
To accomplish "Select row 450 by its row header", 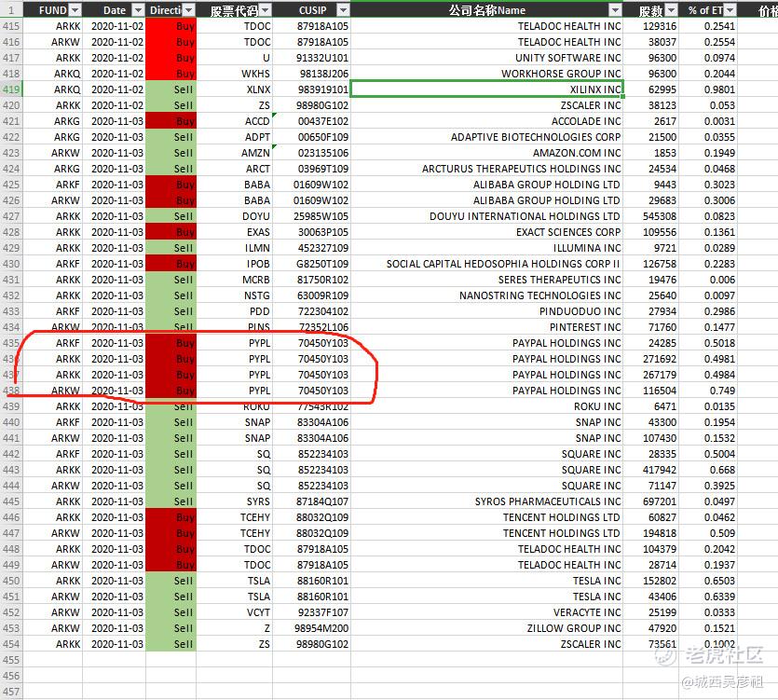I will (x=11, y=581).
